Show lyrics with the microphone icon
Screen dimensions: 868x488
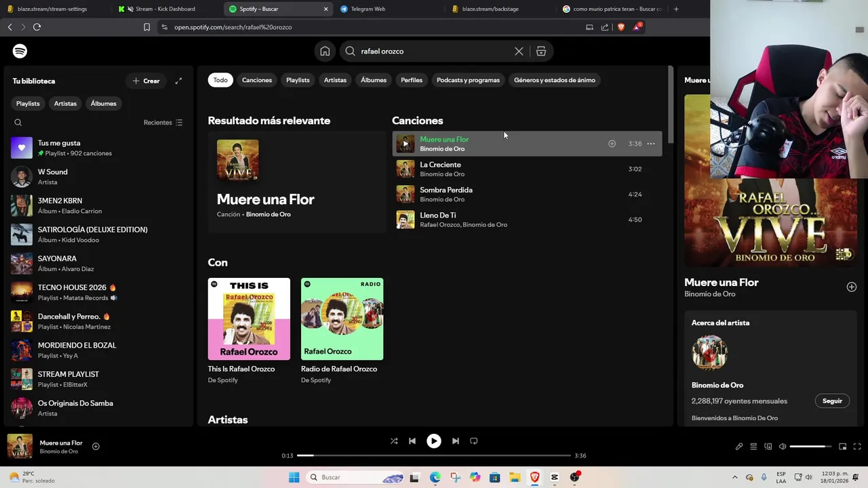tap(739, 447)
